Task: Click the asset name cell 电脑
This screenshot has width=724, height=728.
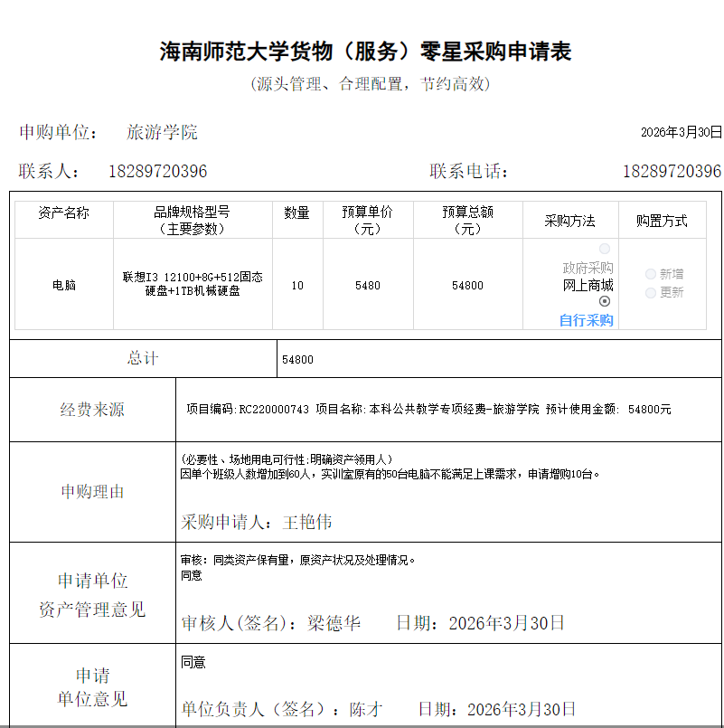Action: click(64, 285)
